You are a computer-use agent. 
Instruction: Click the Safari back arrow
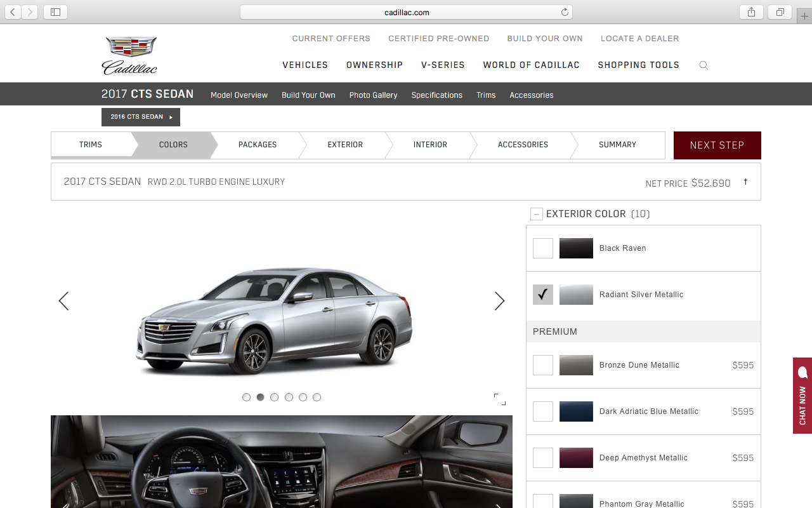13,12
